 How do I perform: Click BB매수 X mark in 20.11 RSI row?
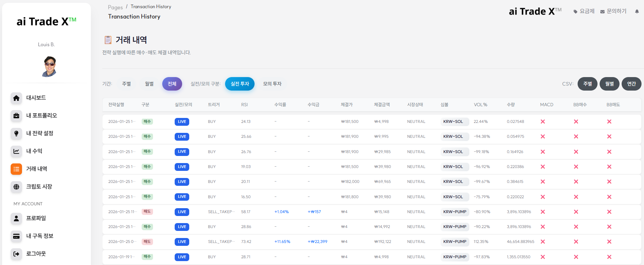tap(576, 182)
